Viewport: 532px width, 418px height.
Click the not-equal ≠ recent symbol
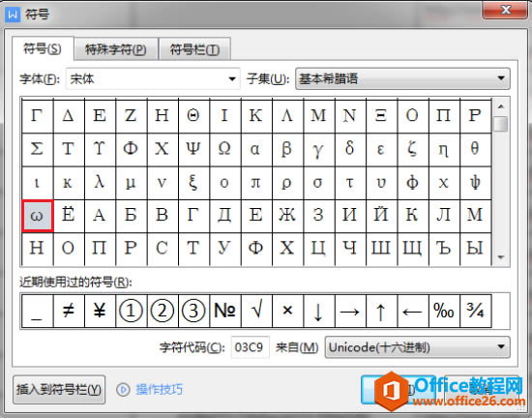tap(69, 311)
